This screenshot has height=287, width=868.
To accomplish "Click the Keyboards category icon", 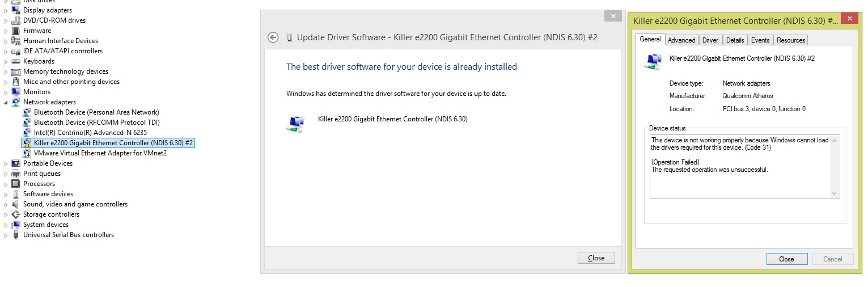I will [x=16, y=61].
